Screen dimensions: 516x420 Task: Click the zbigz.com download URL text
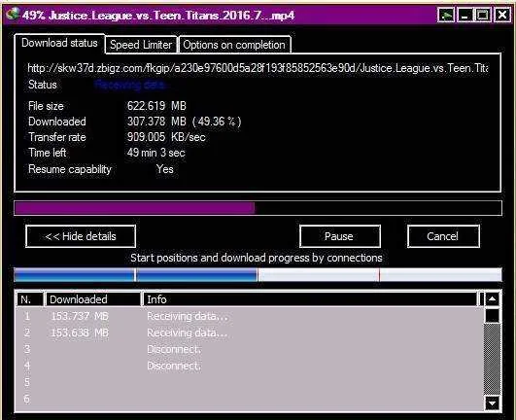click(x=258, y=68)
